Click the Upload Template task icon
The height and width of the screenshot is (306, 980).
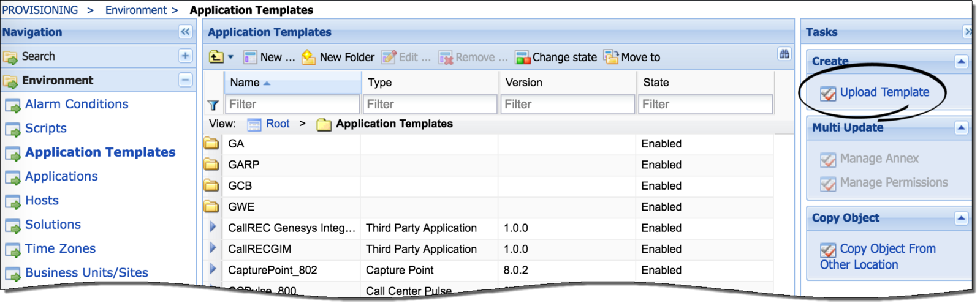tap(828, 93)
